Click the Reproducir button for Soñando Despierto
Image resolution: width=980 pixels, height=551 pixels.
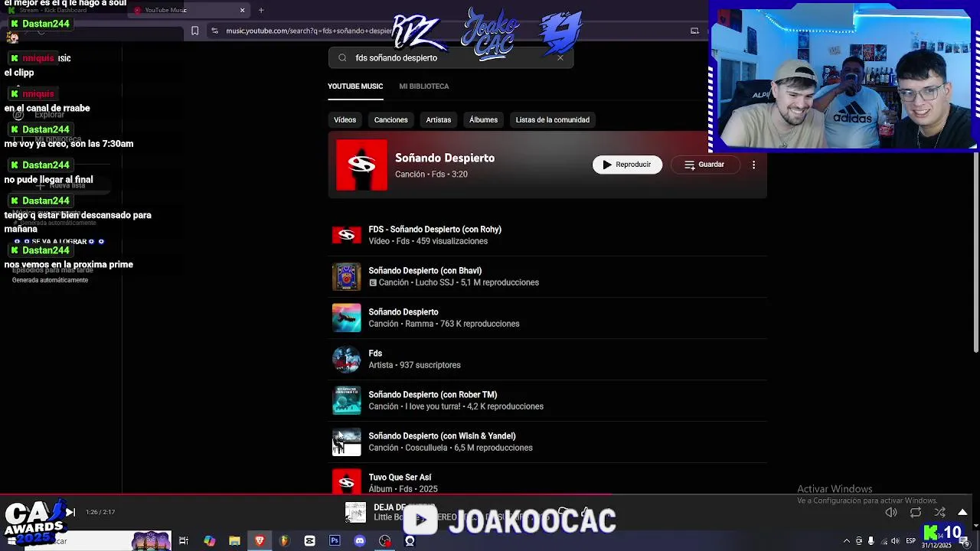[627, 165]
